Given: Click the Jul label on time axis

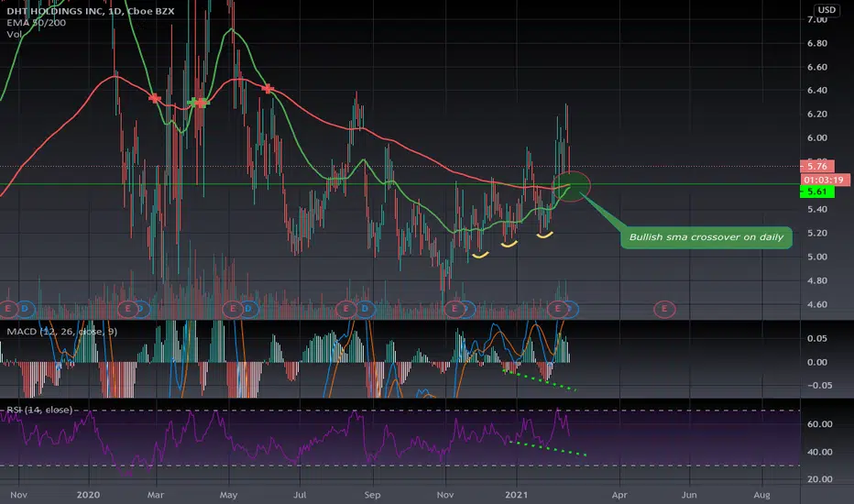Looking at the screenshot, I should click(300, 495).
